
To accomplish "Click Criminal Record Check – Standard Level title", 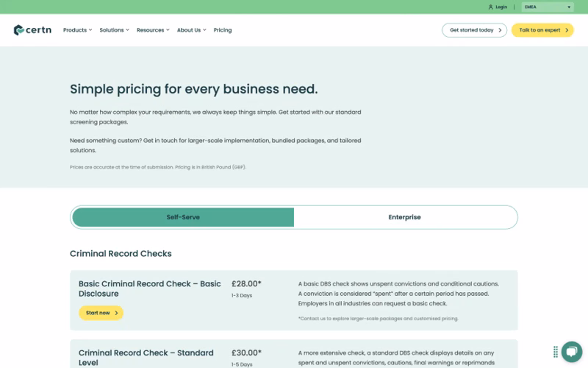I will [146, 358].
